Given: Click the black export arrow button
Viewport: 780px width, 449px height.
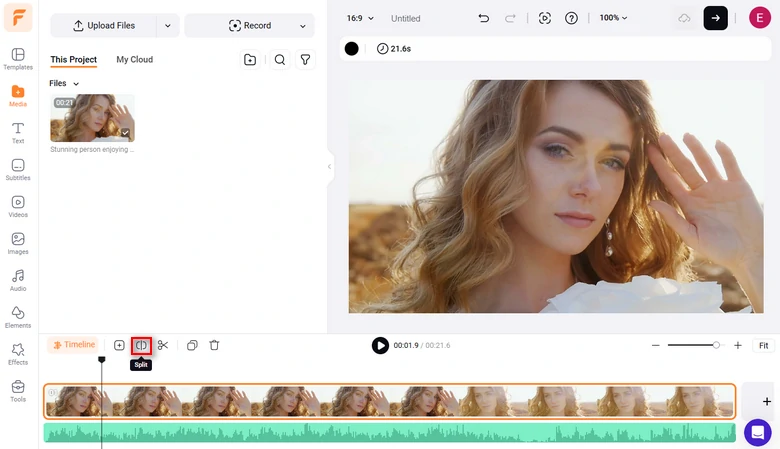Looking at the screenshot, I should (715, 18).
